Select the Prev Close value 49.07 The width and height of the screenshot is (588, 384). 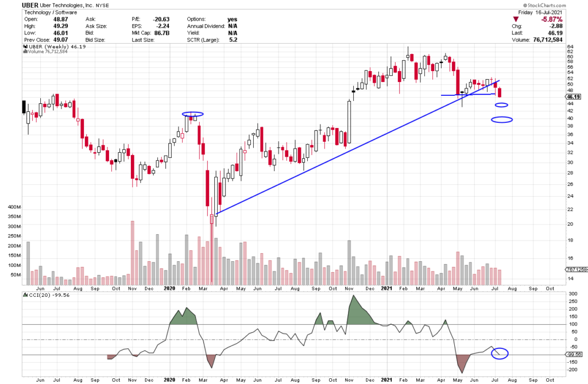pyautogui.click(x=61, y=40)
